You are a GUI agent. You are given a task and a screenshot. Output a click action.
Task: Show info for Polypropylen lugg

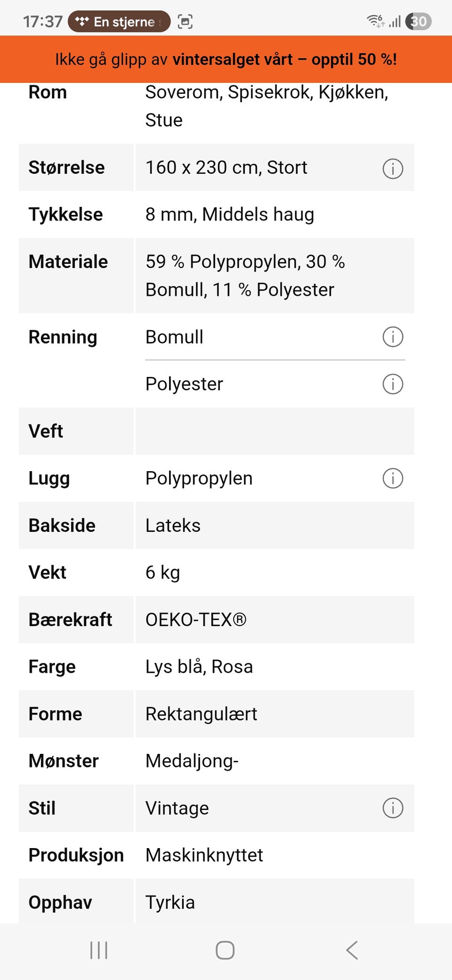tap(393, 478)
